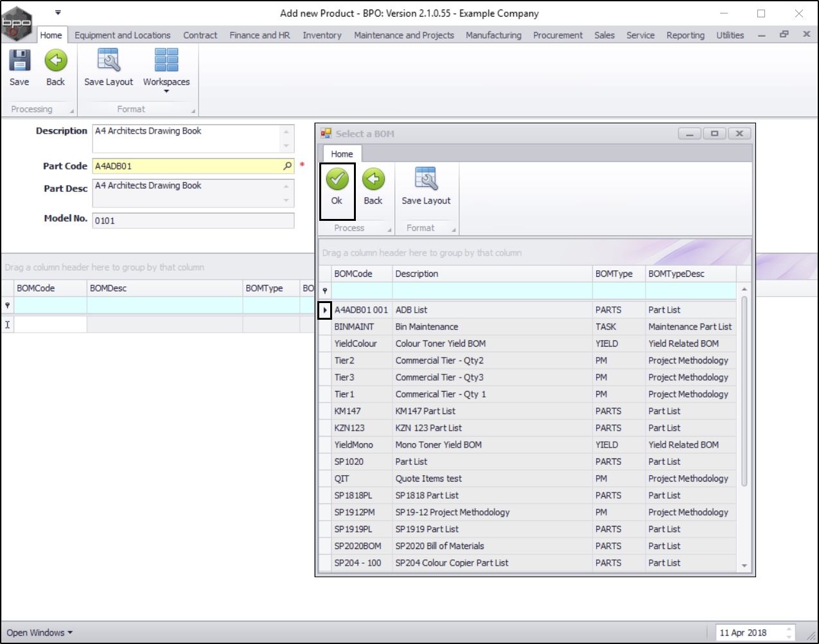Click the BOMCode filter row cell in dialog
The width and height of the screenshot is (819, 644).
[x=362, y=291]
